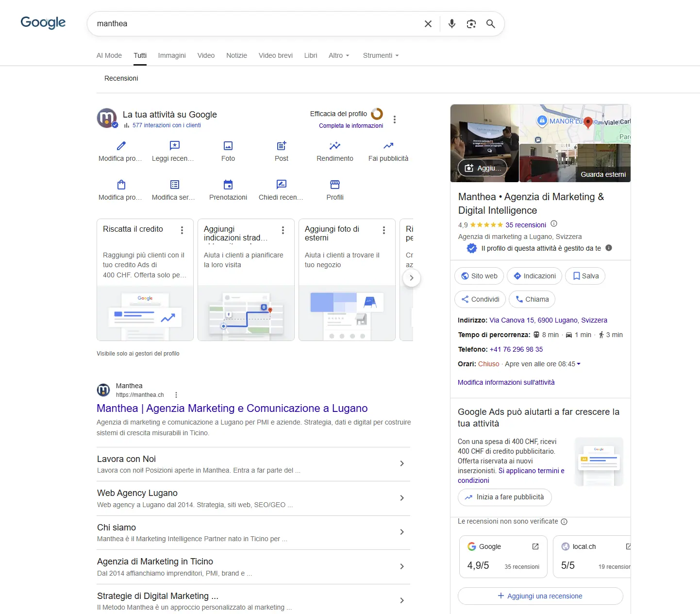The image size is (700, 614).
Task: Open Manthea Agenzia Marketing result link
Action: pyautogui.click(x=232, y=409)
